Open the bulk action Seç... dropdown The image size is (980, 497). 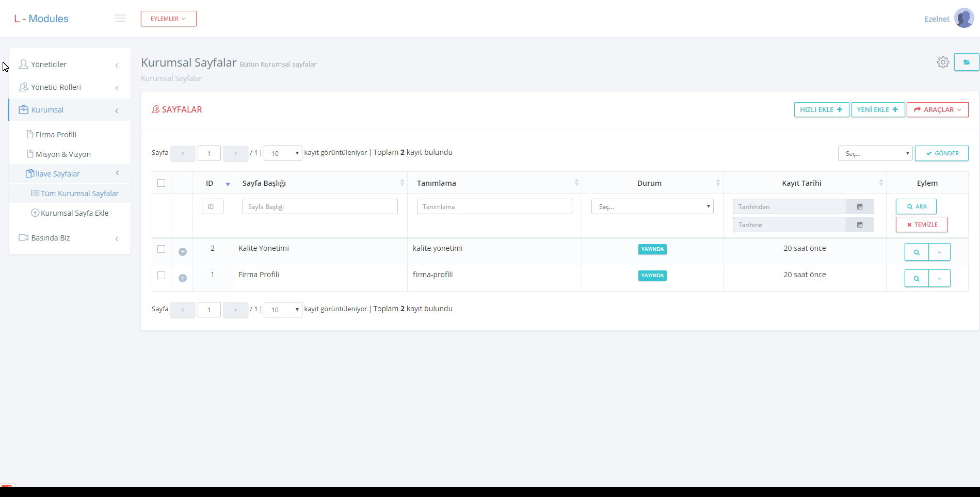(875, 153)
